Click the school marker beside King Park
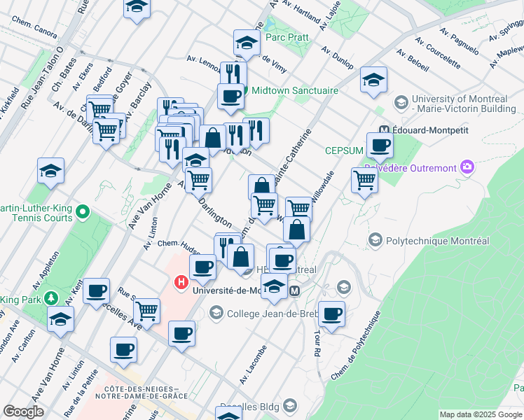This screenshot has height=420, width=524. [60, 320]
